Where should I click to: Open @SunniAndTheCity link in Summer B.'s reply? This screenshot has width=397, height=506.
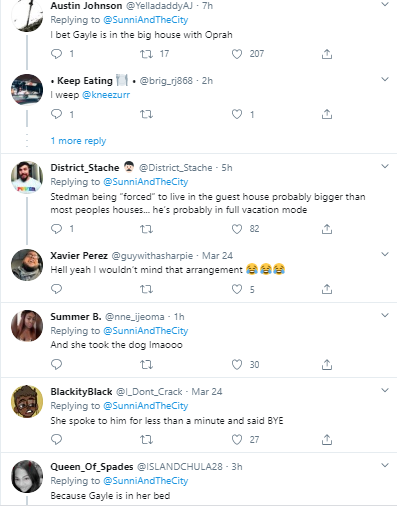[146, 331]
